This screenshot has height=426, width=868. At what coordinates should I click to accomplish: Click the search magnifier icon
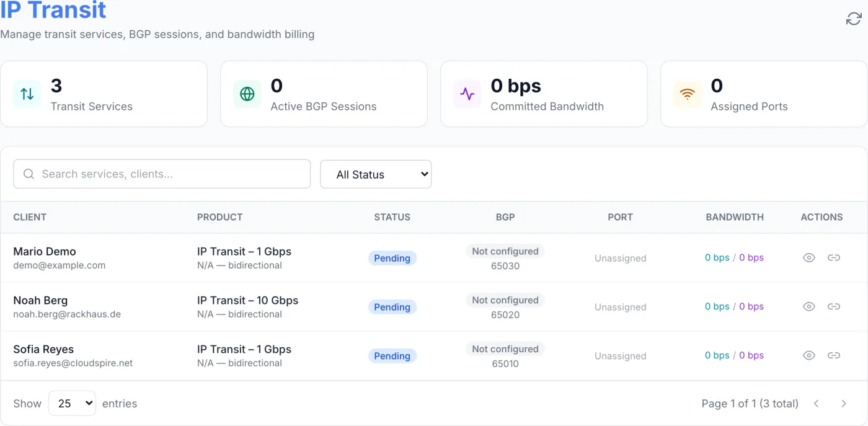[x=29, y=174]
